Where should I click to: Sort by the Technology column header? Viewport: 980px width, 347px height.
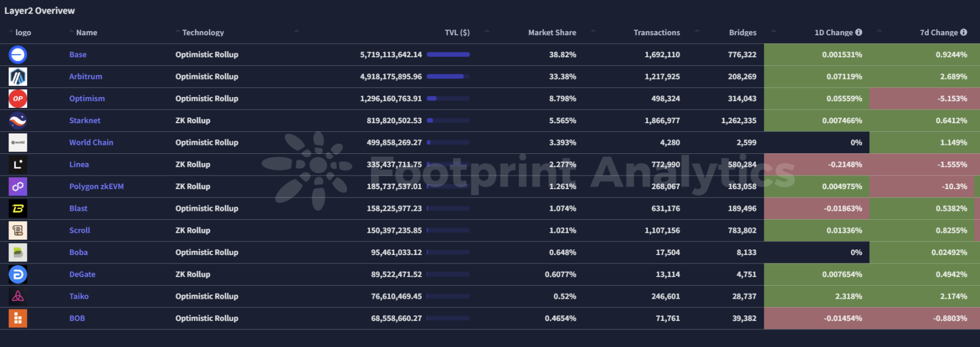(x=203, y=32)
